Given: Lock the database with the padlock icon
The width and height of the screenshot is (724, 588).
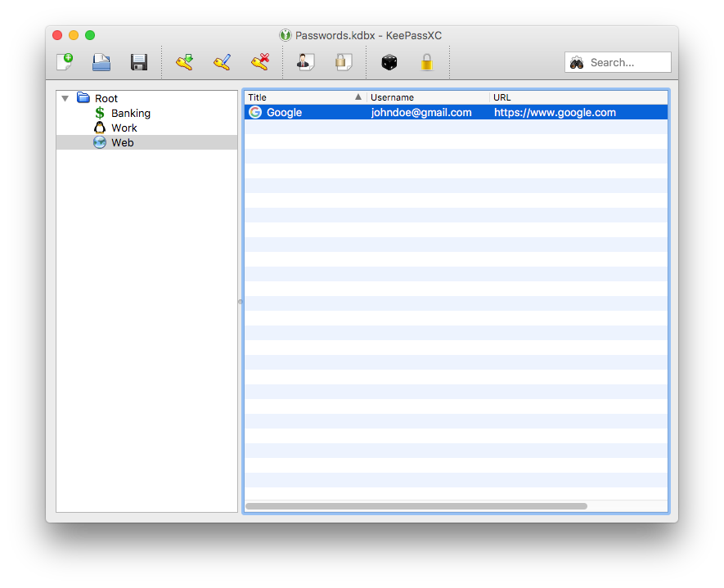Looking at the screenshot, I should pos(427,62).
